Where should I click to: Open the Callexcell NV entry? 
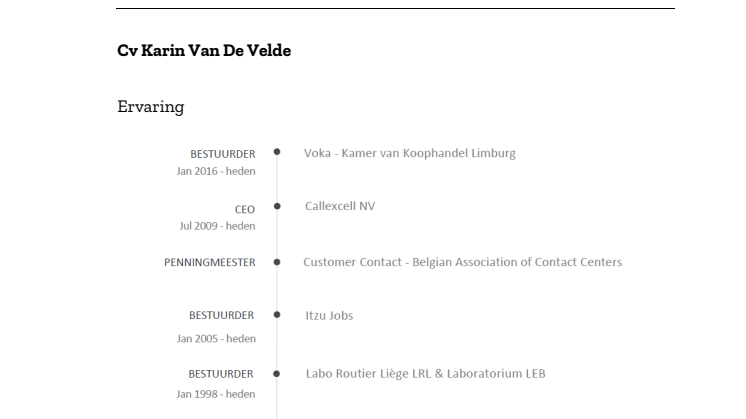pyautogui.click(x=340, y=206)
